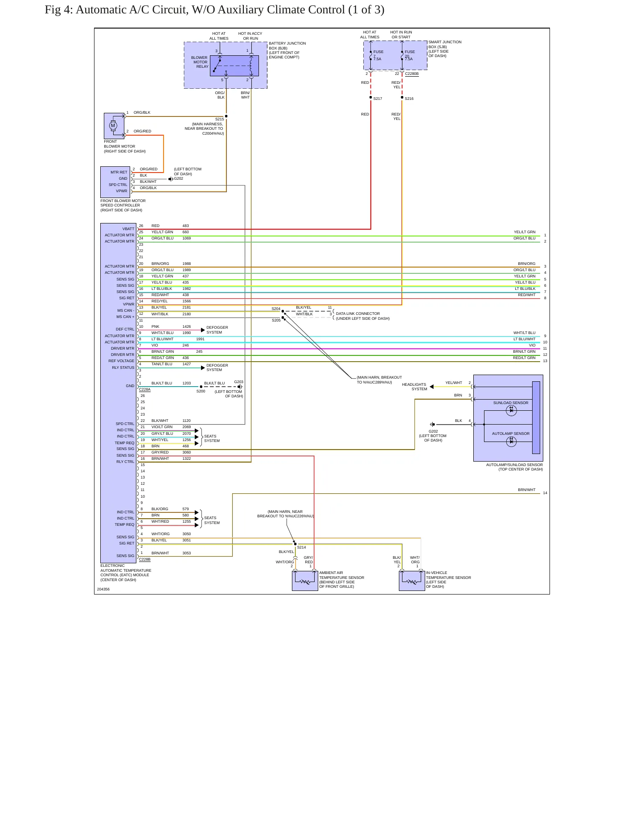
Task: Click the 'REF VOLTAGE' pin label
Action: [121, 361]
